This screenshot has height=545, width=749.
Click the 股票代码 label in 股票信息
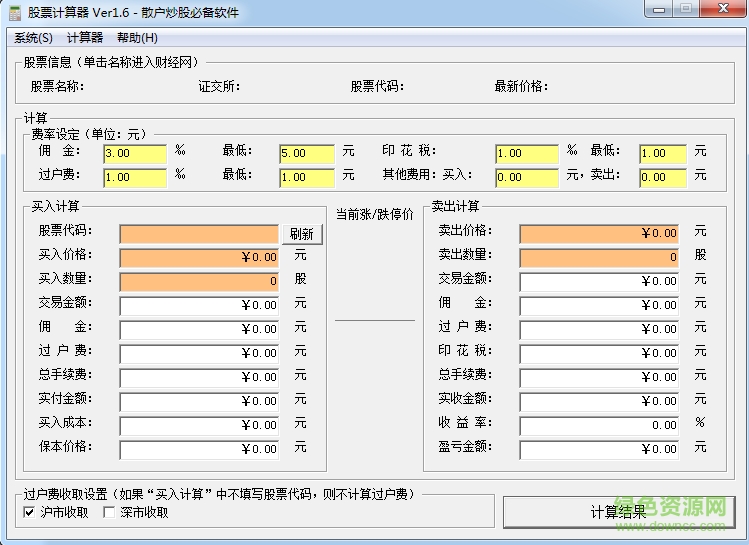(x=377, y=86)
